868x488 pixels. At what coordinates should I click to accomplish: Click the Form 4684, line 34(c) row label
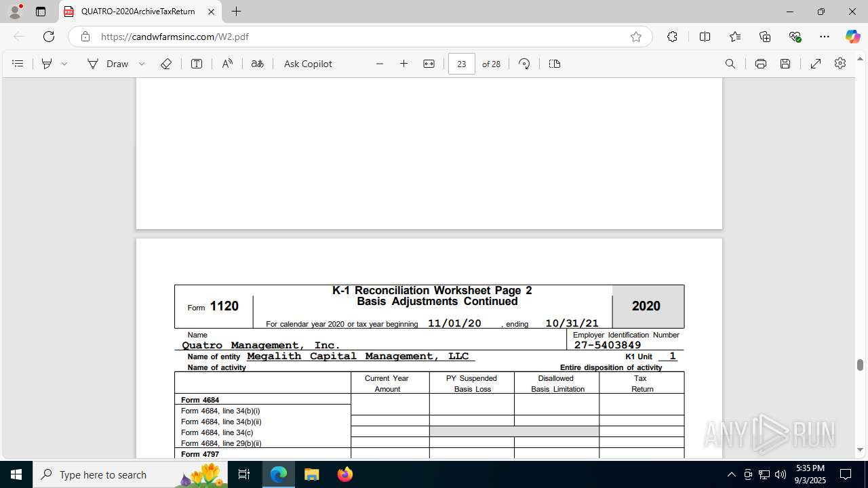tap(217, 432)
